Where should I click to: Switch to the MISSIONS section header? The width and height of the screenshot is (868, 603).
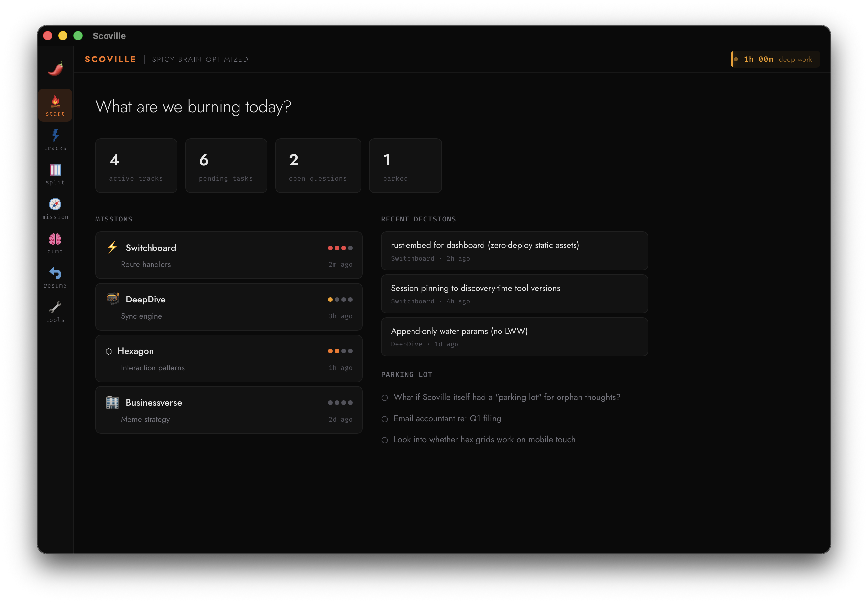pyautogui.click(x=113, y=219)
